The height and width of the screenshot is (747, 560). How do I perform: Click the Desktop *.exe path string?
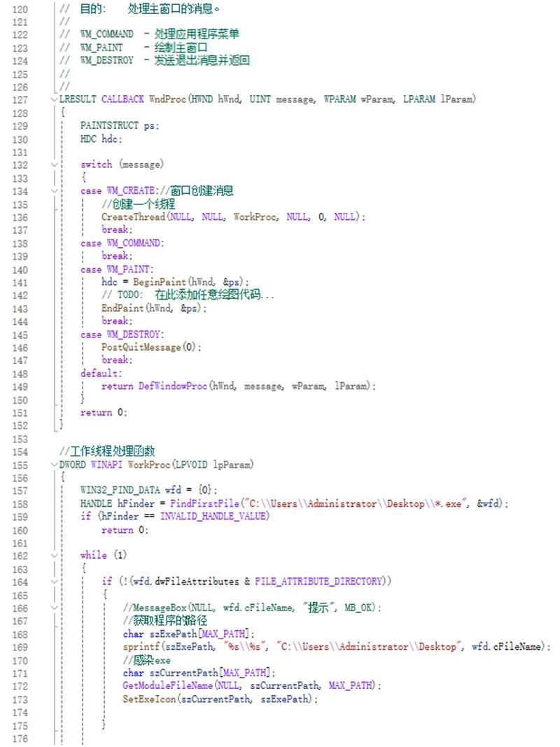(x=355, y=503)
